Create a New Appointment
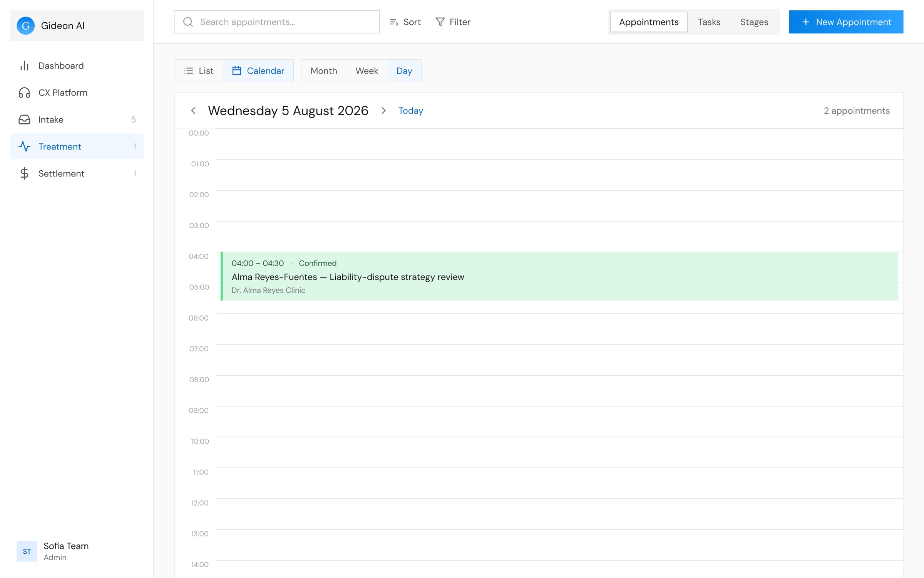 846,22
